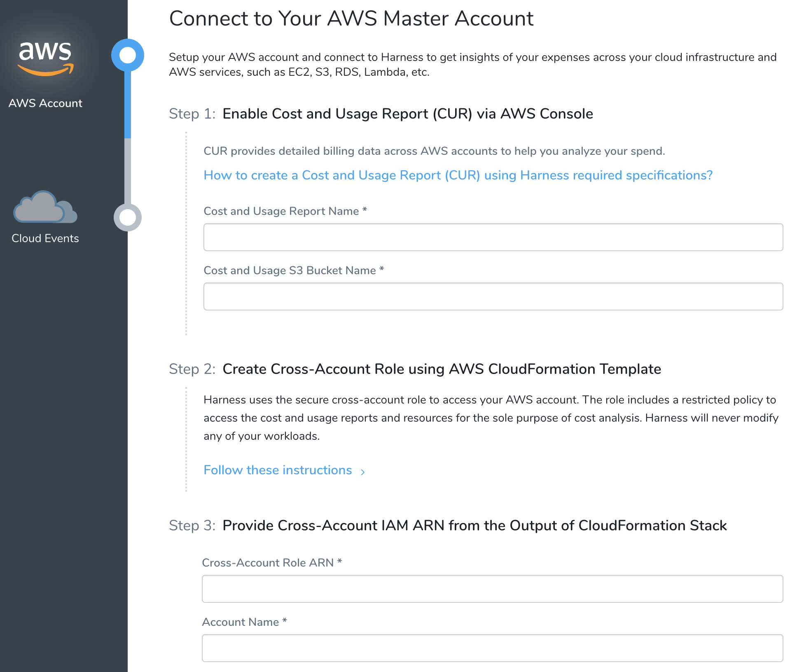
Task: Switch to the Cloud Events step label
Action: tap(45, 238)
